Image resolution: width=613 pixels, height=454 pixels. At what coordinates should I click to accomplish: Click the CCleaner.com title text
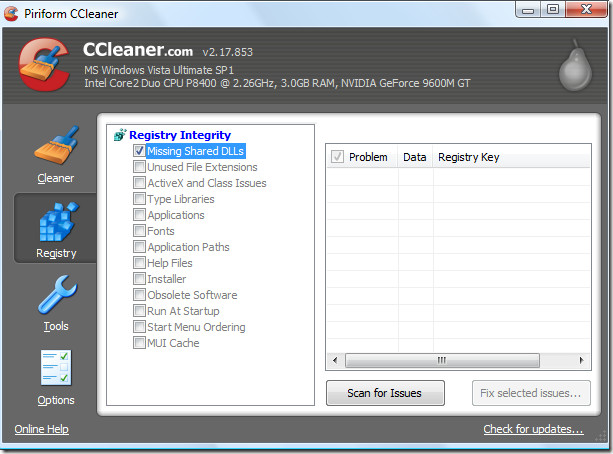coord(138,50)
